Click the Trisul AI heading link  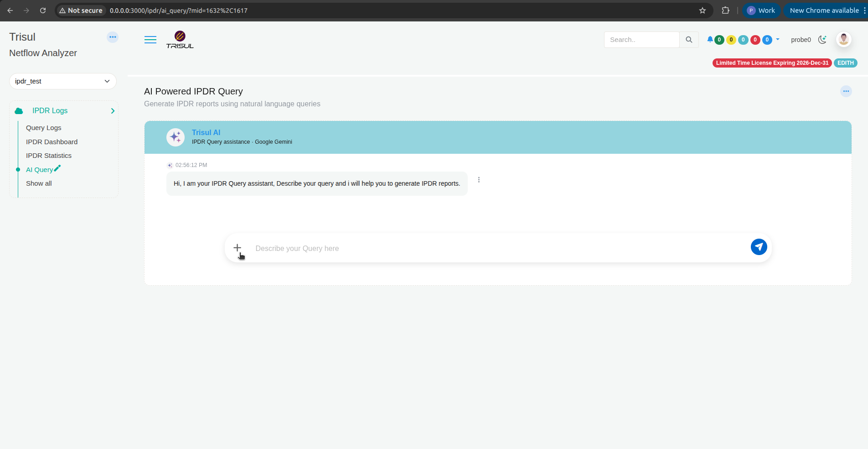pos(206,132)
